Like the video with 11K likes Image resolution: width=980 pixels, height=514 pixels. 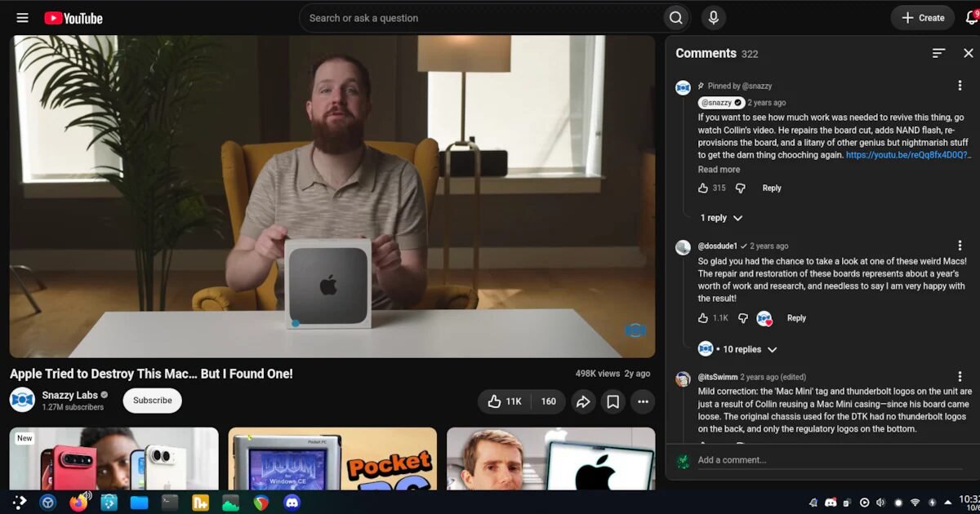[x=504, y=401]
